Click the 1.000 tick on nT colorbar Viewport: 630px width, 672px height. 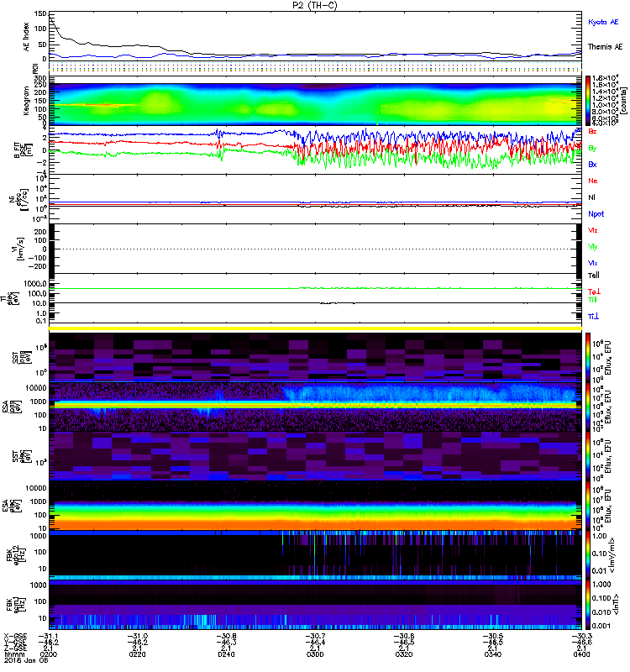[600, 585]
